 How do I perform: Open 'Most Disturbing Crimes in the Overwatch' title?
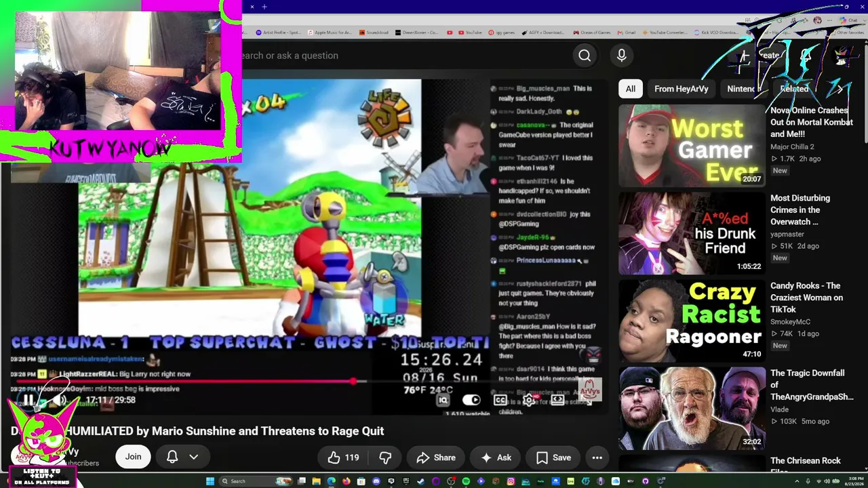pyautogui.click(x=800, y=209)
